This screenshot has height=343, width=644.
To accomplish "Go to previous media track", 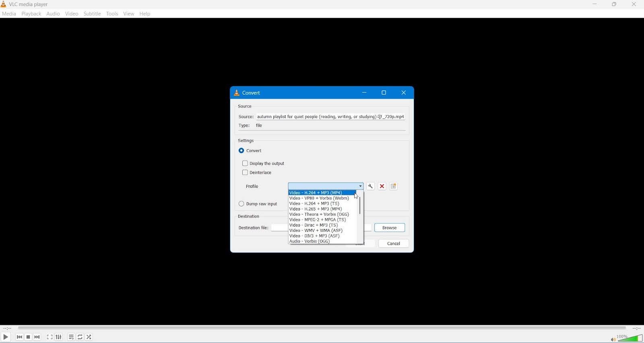I will (19, 337).
